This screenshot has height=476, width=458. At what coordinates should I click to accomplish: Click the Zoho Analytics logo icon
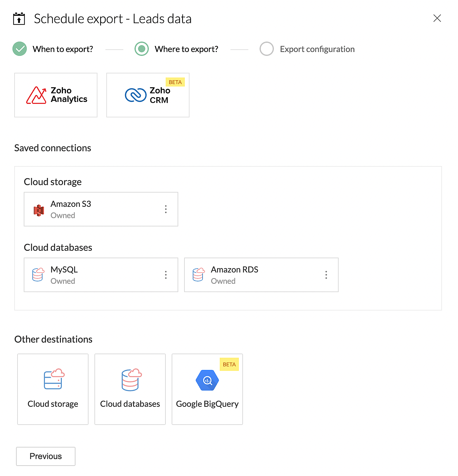point(36,95)
